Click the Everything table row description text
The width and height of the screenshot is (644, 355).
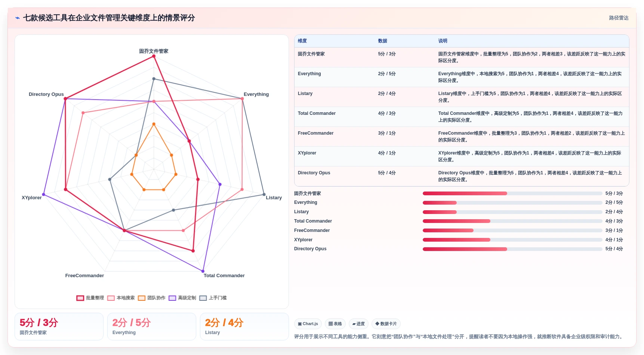pyautogui.click(x=530, y=77)
